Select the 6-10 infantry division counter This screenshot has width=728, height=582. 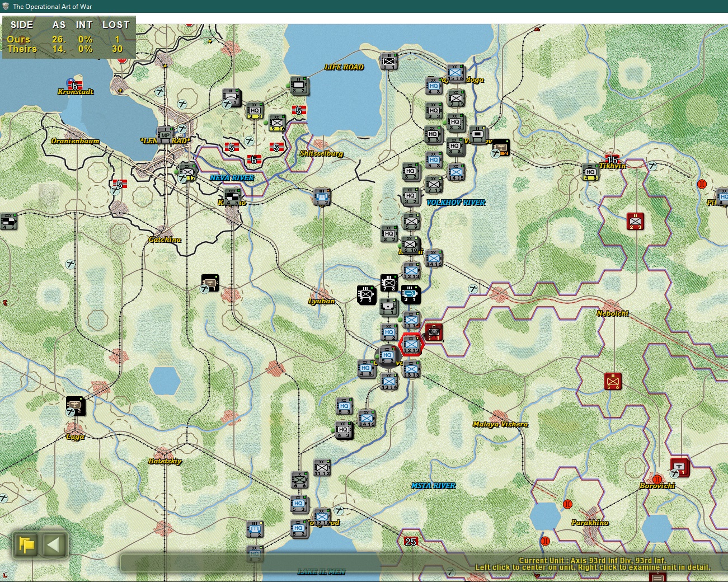click(x=410, y=245)
